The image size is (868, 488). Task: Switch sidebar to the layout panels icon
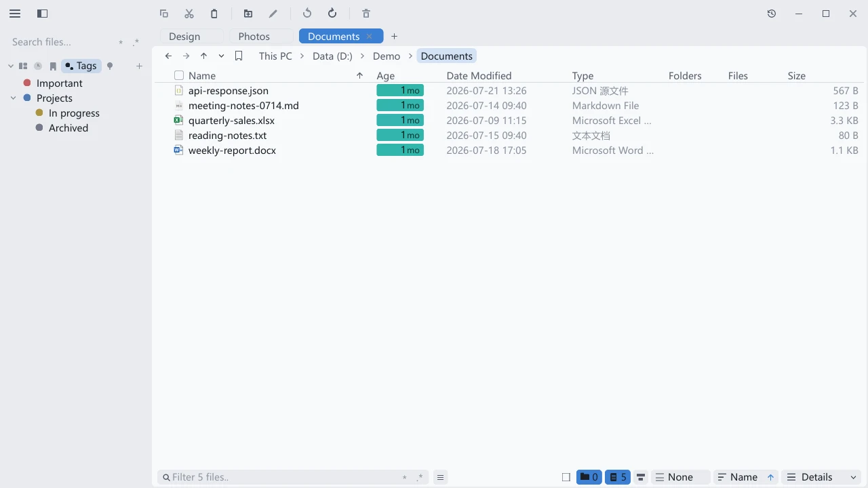tap(23, 66)
